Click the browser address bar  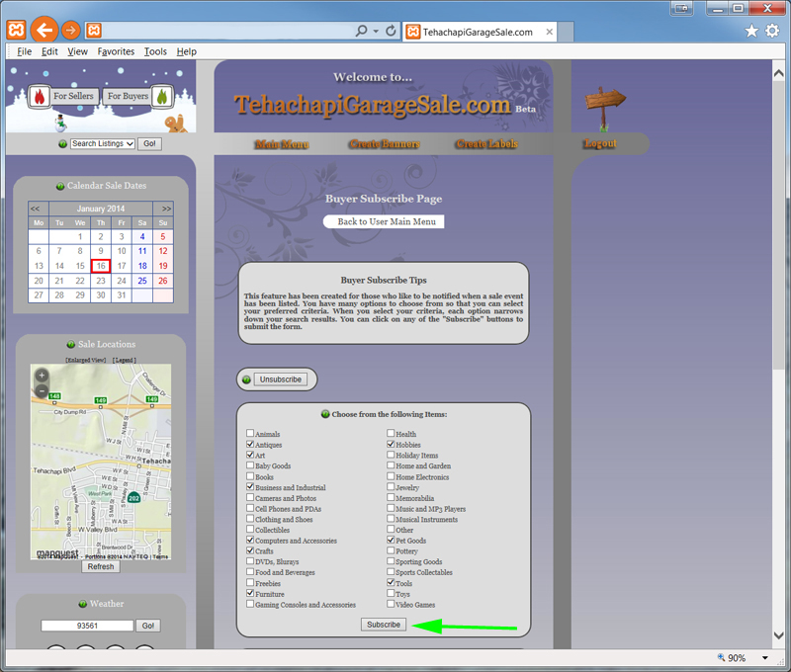coord(227,32)
